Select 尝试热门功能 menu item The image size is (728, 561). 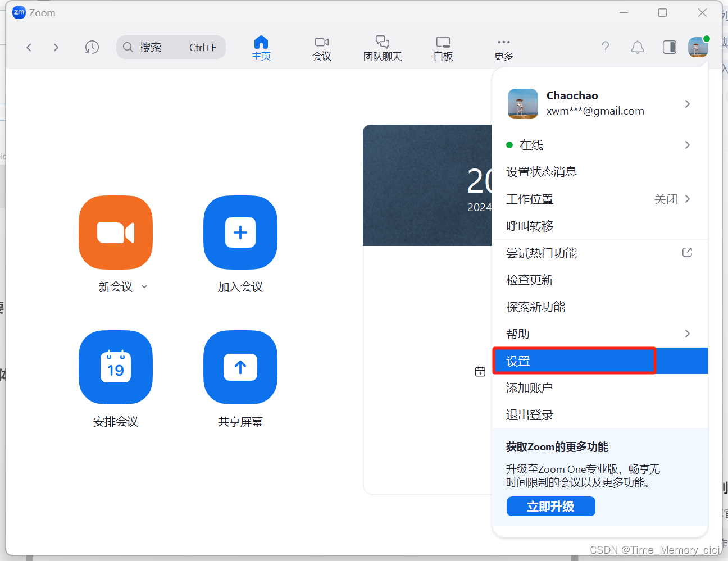[599, 253]
